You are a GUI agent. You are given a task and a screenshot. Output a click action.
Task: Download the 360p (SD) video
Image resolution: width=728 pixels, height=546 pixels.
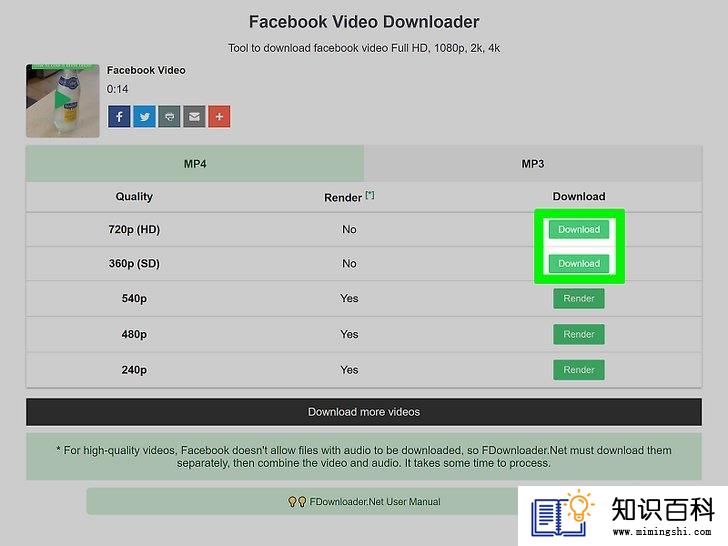coord(579,264)
